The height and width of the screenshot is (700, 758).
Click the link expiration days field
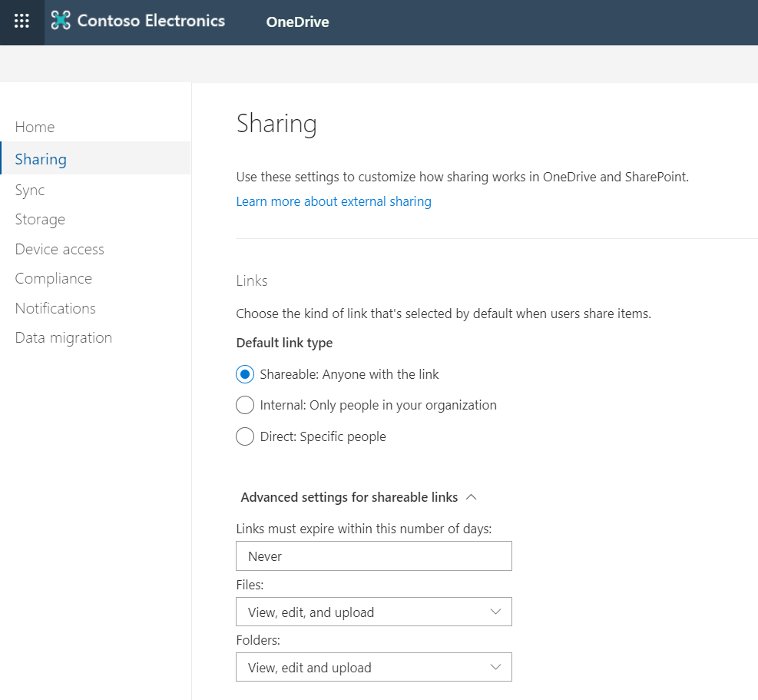click(373, 556)
